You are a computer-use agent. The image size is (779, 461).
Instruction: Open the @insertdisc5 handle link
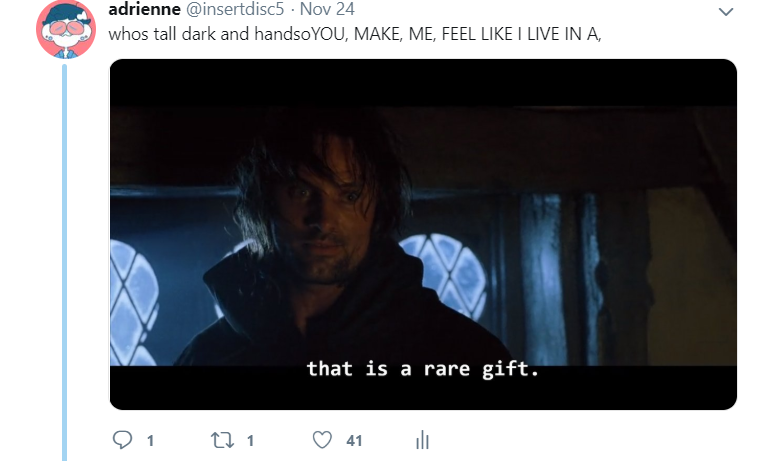[x=234, y=9]
